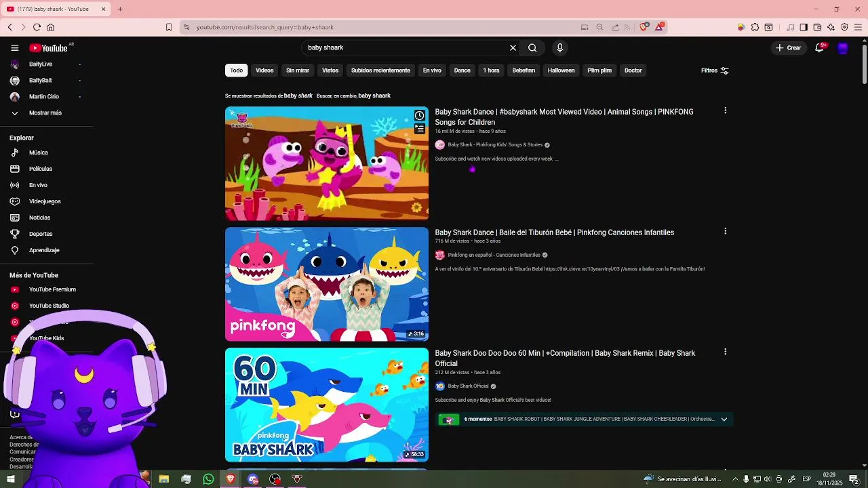The height and width of the screenshot is (488, 868).
Task: Select the Vistos filter chip
Action: (x=330, y=70)
